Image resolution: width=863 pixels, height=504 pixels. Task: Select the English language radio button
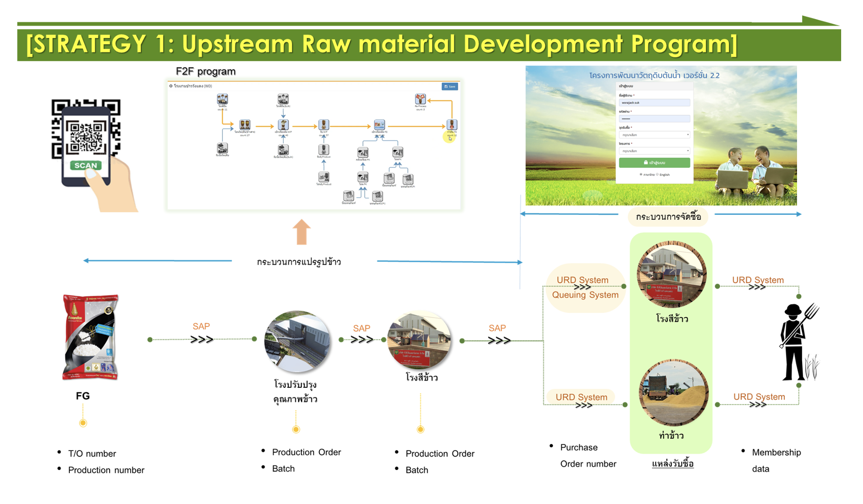657,175
